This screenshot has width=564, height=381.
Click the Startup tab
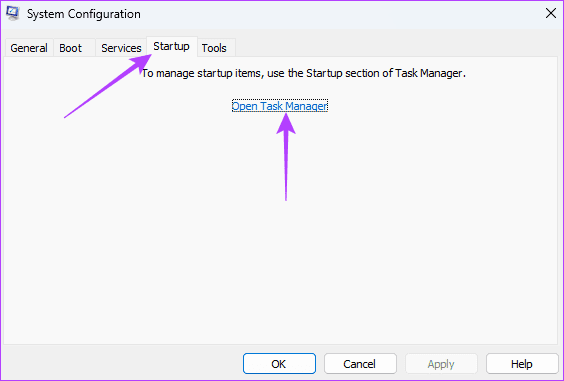coord(172,46)
